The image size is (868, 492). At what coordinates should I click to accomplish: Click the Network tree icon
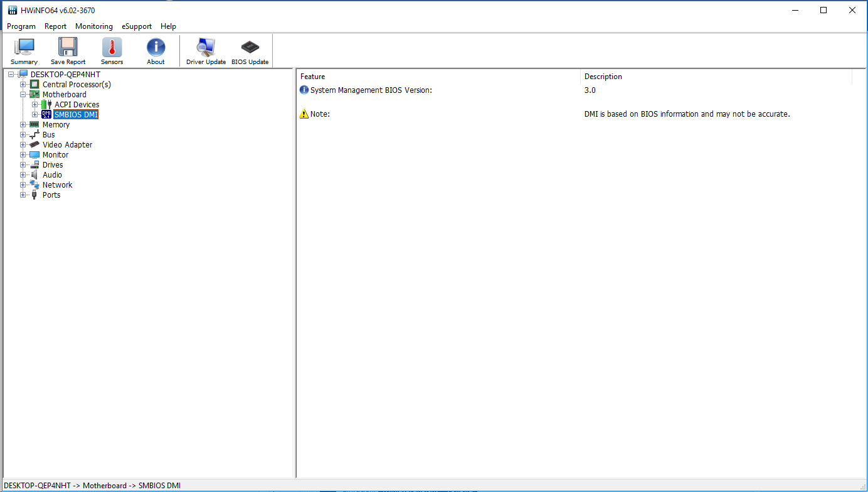[x=35, y=184]
